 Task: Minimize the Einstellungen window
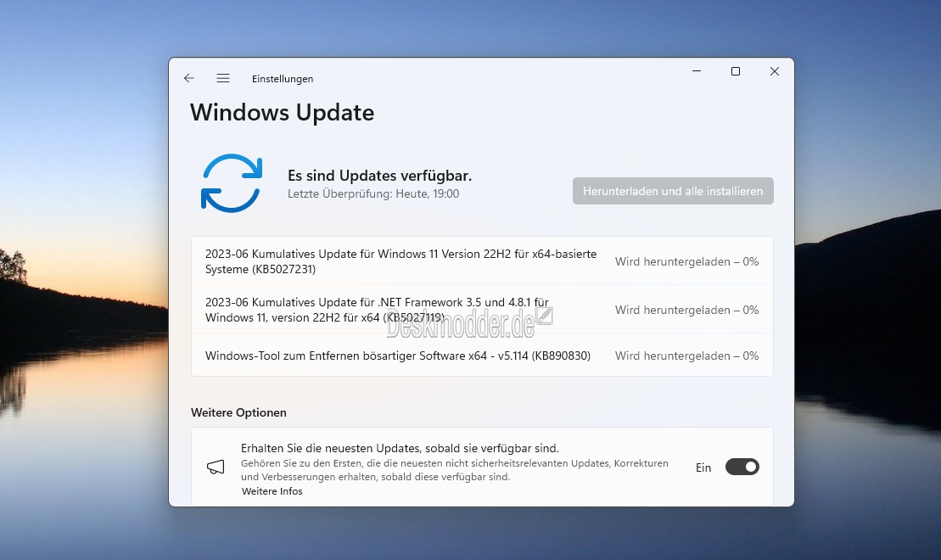(697, 71)
